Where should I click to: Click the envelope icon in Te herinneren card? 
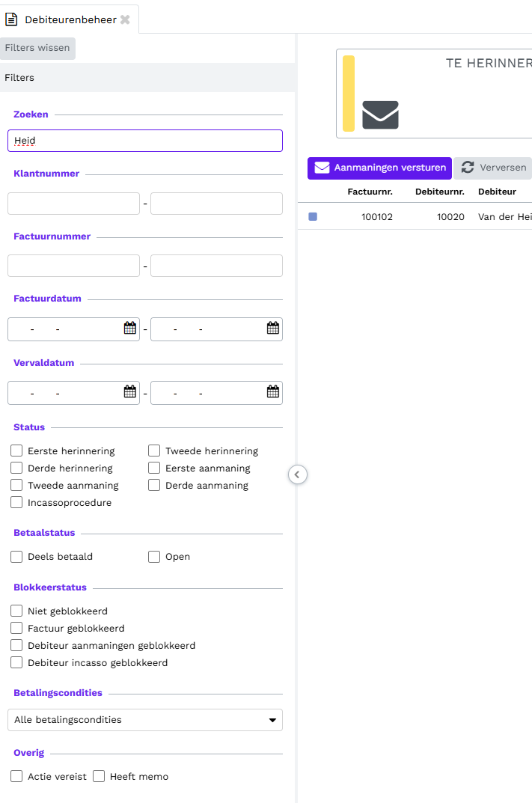click(380, 115)
